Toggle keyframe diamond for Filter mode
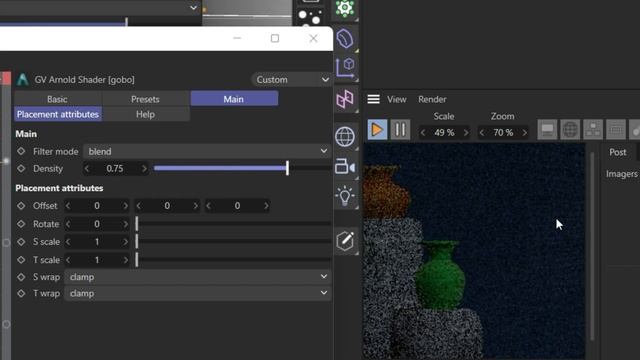640x360 pixels. tap(21, 151)
